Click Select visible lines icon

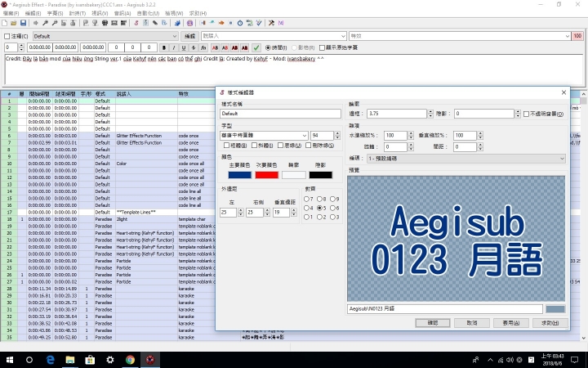click(x=105, y=23)
